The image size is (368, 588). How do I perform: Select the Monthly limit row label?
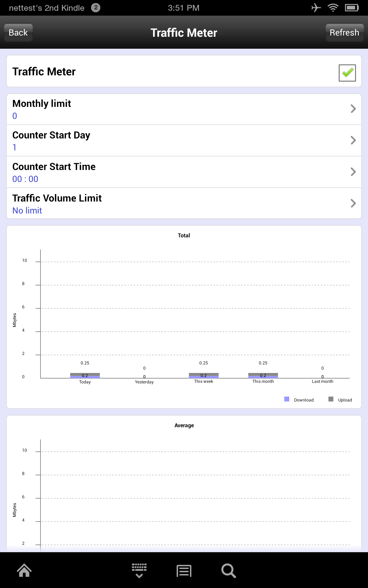click(42, 104)
